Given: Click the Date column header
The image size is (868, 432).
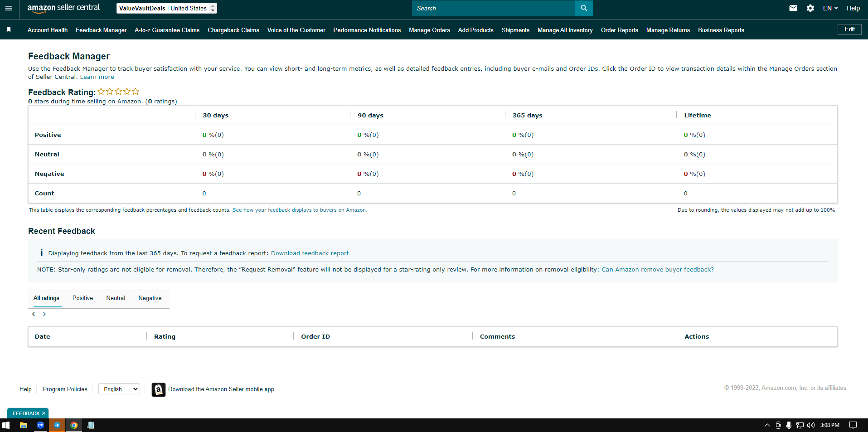Looking at the screenshot, I should pyautogui.click(x=43, y=337).
